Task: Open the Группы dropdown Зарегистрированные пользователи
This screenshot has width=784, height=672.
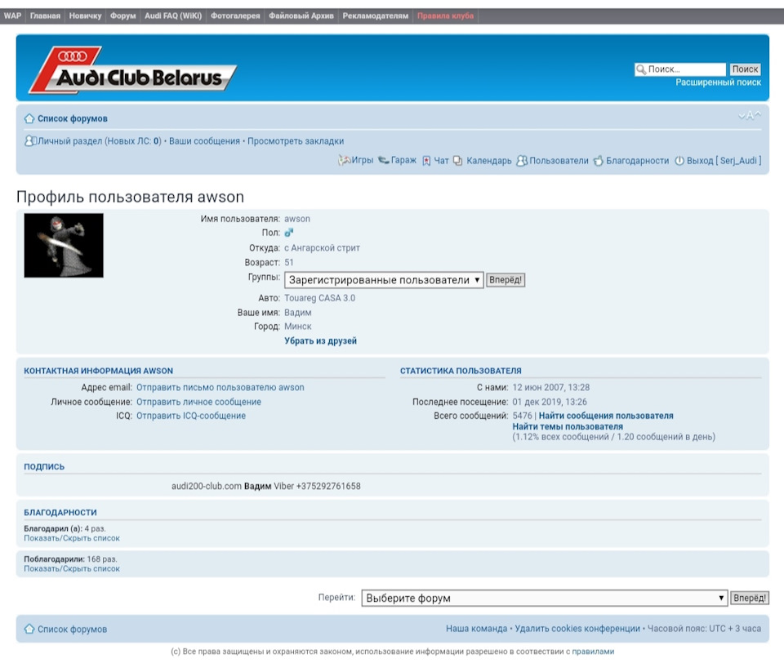Action: [x=384, y=280]
